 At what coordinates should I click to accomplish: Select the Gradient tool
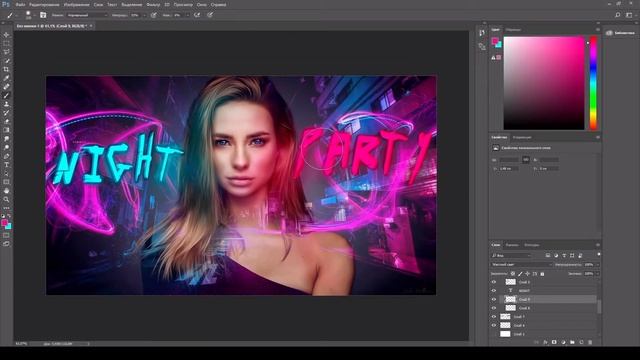coord(6,130)
